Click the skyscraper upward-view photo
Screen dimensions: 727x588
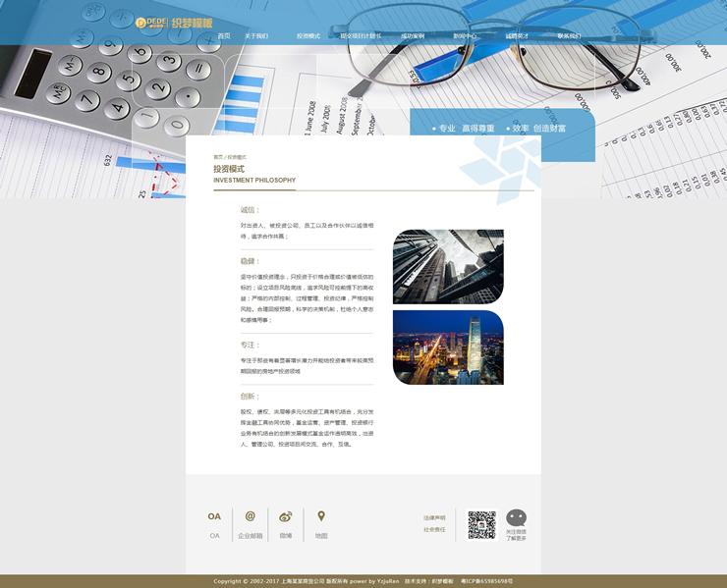tap(448, 267)
